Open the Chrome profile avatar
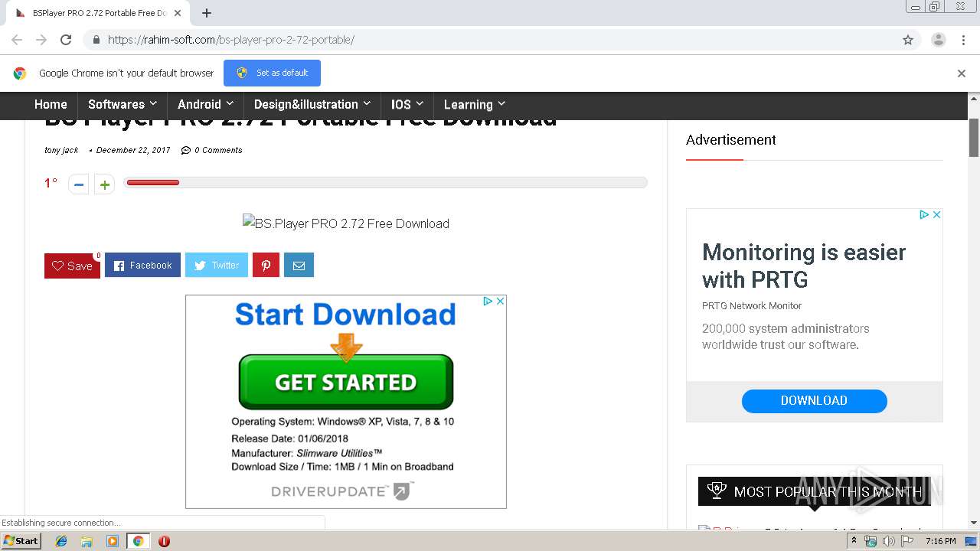 (939, 40)
